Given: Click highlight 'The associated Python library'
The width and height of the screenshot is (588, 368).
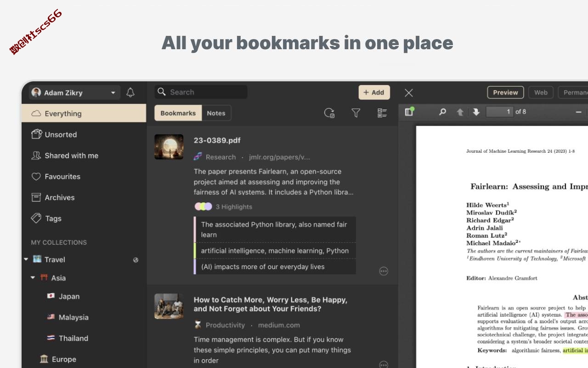Looking at the screenshot, I should coord(275,230).
